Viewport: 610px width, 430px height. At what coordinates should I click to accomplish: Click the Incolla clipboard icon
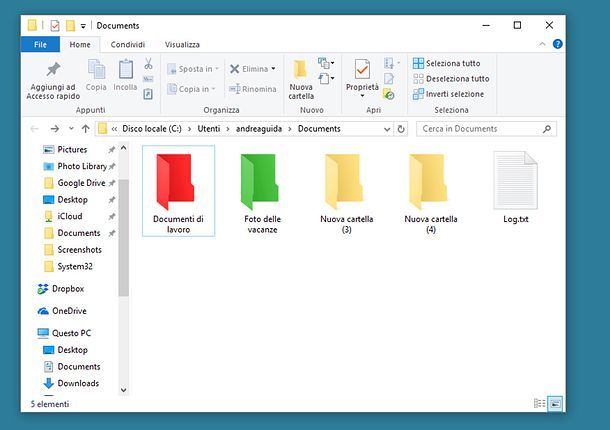(126, 70)
